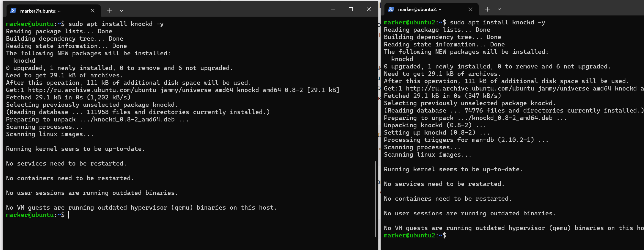644x250 pixels.
Task: Click the PowerShell icon on marker@ubuntu tab
Action: 13,11
